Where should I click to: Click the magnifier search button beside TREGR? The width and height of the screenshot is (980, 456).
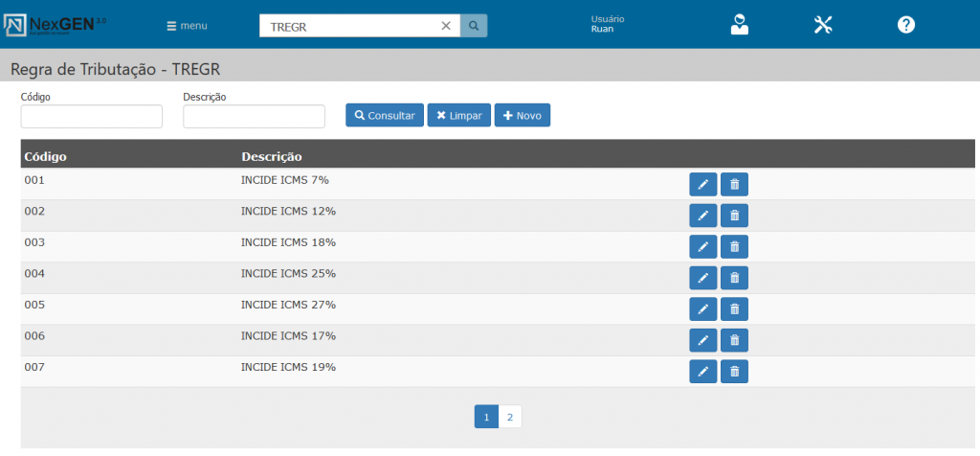point(474,26)
